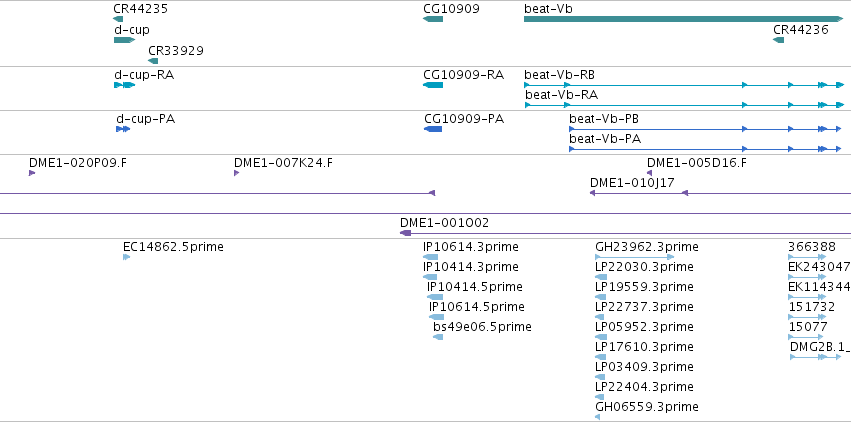Select the CG10909-PA protein feature
Image resolution: width=851 pixels, height=422 pixels.
tap(433, 129)
